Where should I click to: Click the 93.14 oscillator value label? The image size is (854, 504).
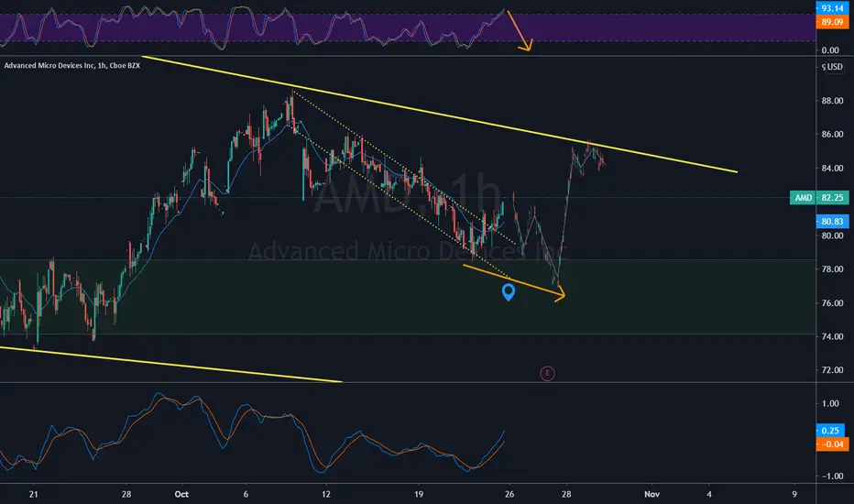click(832, 8)
